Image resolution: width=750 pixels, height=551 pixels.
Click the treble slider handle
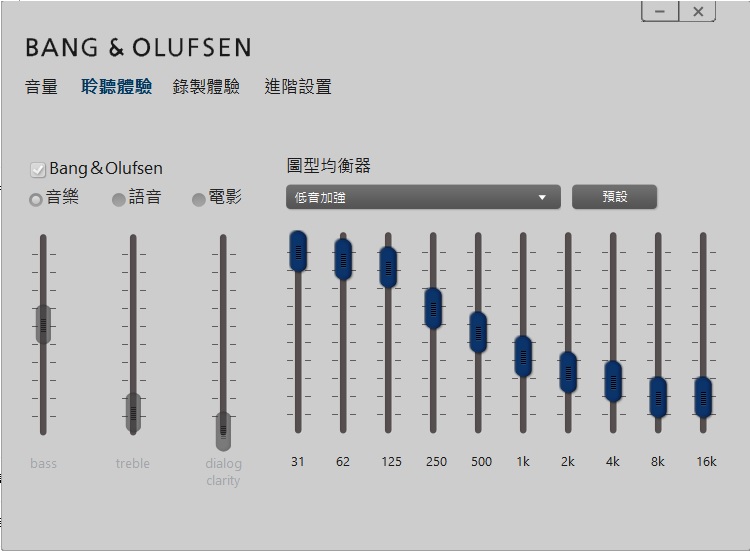point(133,413)
